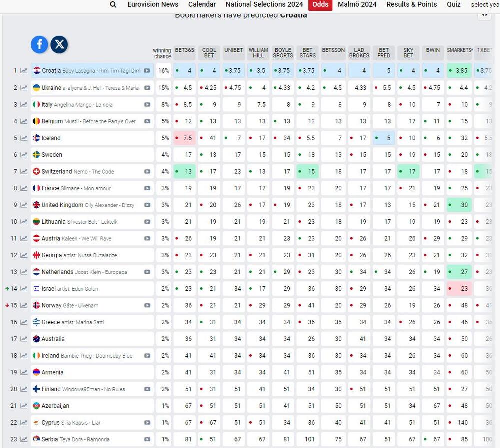Open the select year dropdown
500x448 pixels.
[485, 4]
